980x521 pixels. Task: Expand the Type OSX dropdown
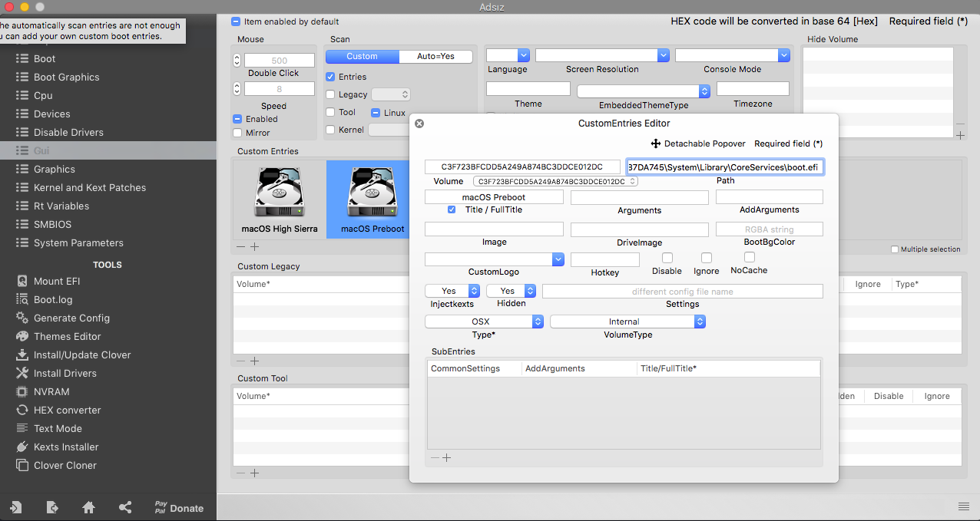click(484, 322)
